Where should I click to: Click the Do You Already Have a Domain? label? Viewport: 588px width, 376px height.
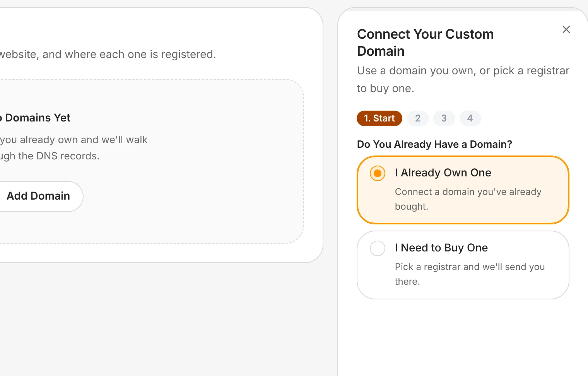point(434,144)
